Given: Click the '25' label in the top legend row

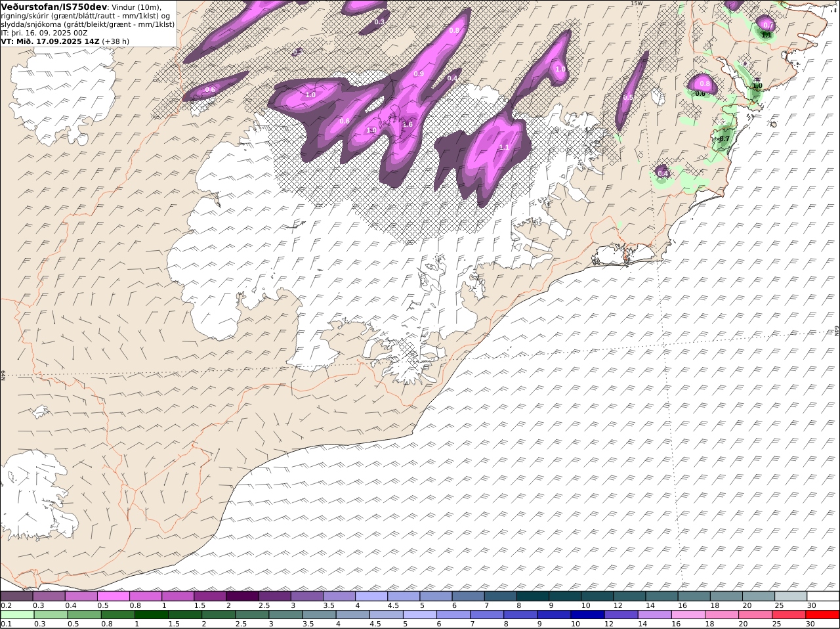Looking at the screenshot, I should pos(779,605).
